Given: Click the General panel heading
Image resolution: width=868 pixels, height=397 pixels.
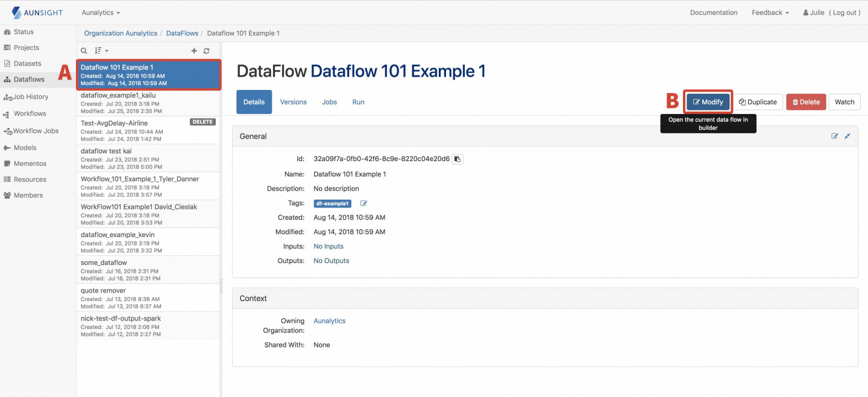Looking at the screenshot, I should click(x=253, y=136).
